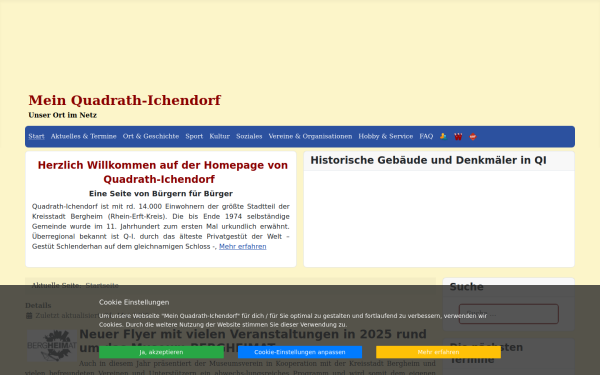Open the FAQ menu item
This screenshot has height=375, width=600.
click(426, 136)
